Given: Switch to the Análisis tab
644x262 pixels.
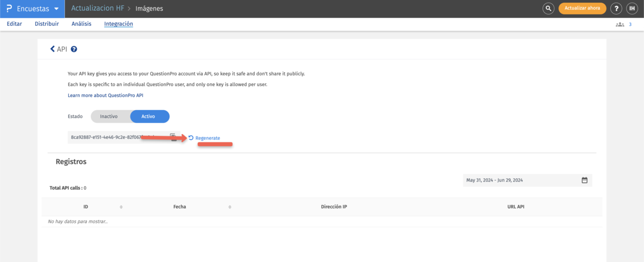Looking at the screenshot, I should coord(82,24).
